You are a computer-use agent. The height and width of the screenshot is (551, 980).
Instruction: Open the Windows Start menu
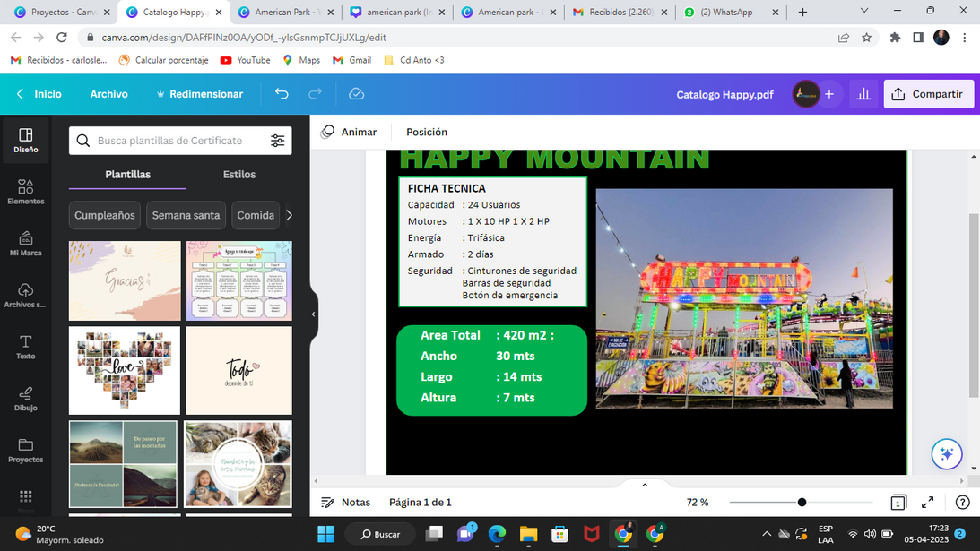click(x=326, y=533)
